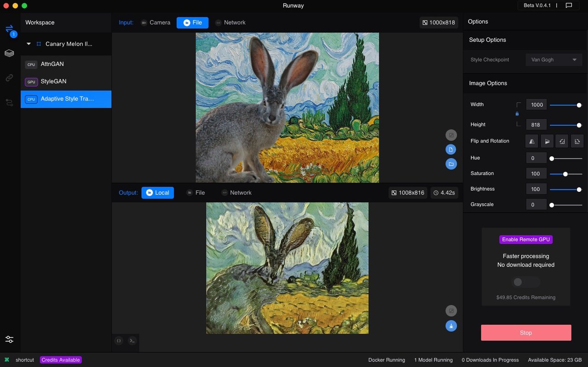588x367 pixels.
Task: Click the input resolution 1000x818 badge
Action: coord(439,23)
